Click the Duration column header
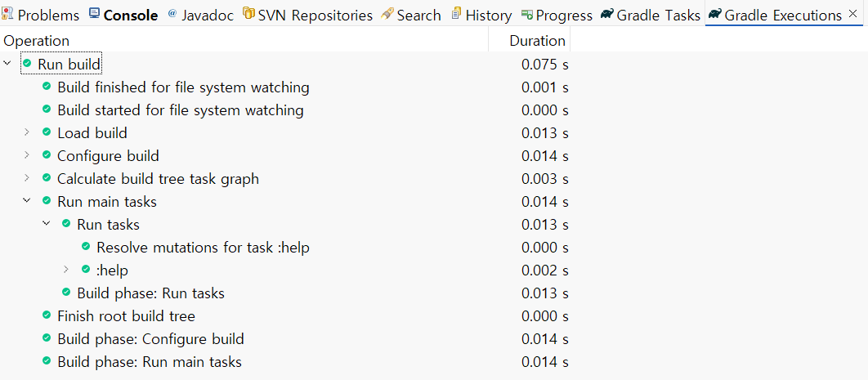 point(537,40)
